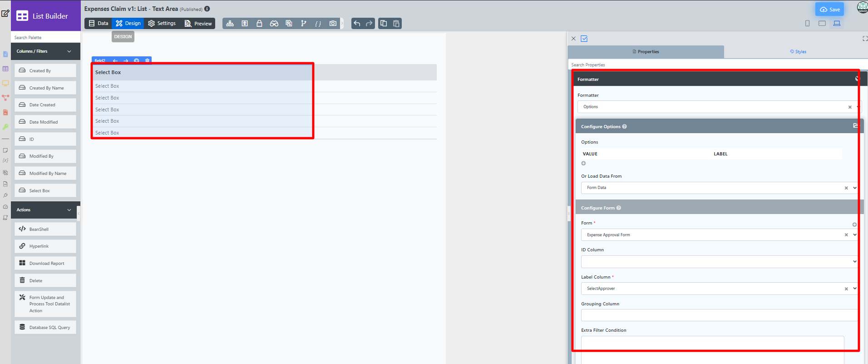The height and width of the screenshot is (364, 868).
Task: Delete field2 using the trash icon
Action: click(147, 60)
